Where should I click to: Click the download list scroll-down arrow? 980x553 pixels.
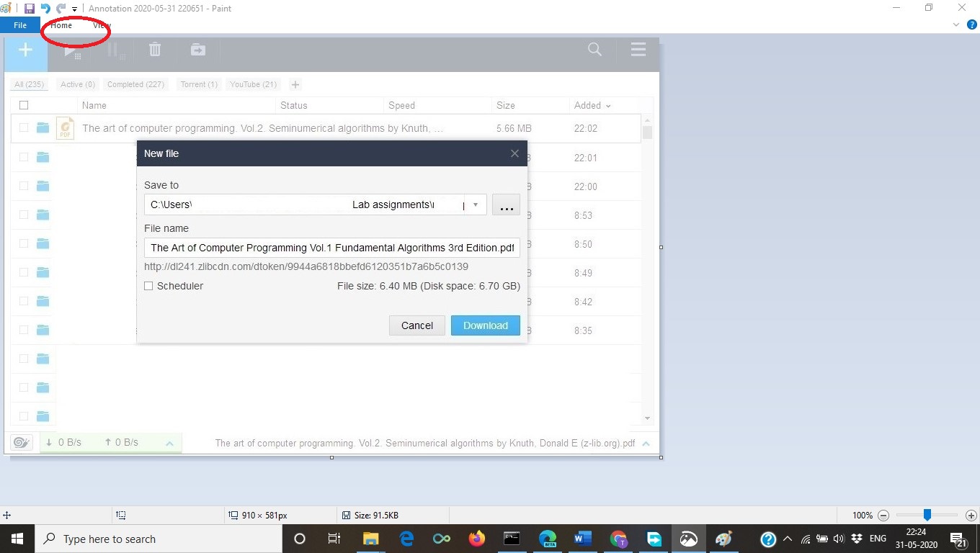pyautogui.click(x=647, y=418)
